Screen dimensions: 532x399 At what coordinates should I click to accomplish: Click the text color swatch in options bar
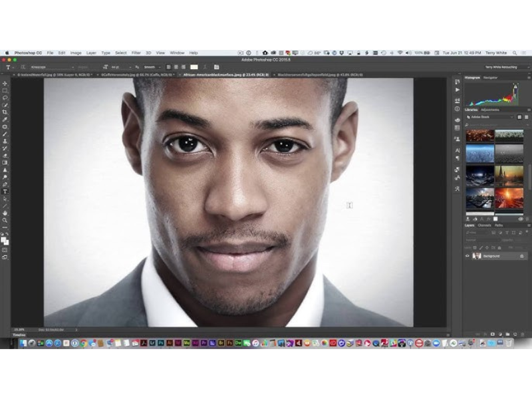(x=194, y=67)
